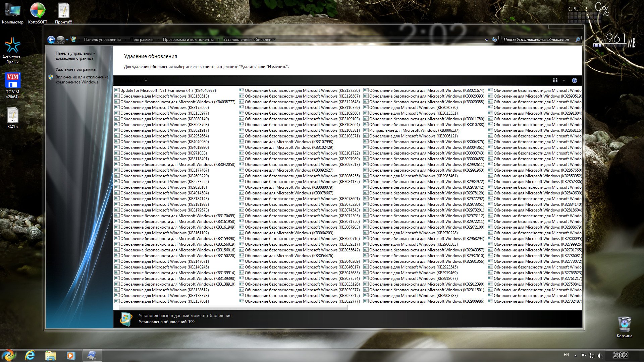Viewport: 644px width, 362px height.
Task: Open the Корзина recycle bin
Action: coord(624,327)
